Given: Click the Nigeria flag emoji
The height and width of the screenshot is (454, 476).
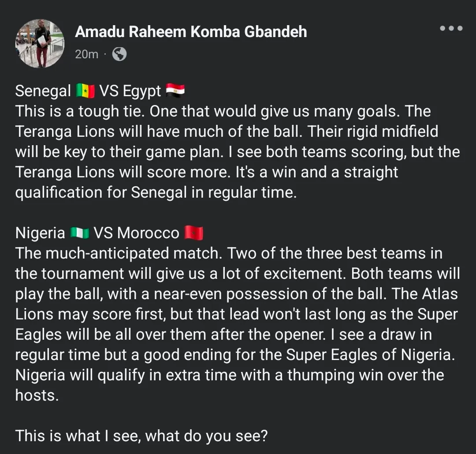Looking at the screenshot, I should [x=80, y=233].
